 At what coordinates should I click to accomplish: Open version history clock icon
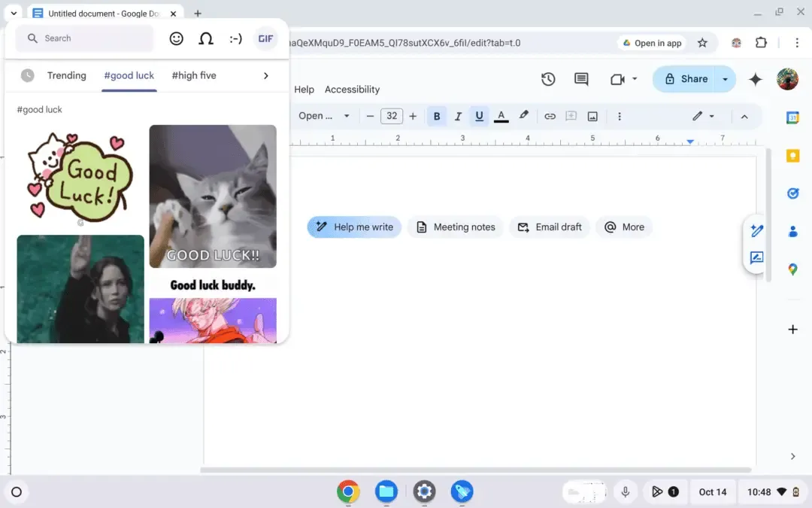(548, 79)
